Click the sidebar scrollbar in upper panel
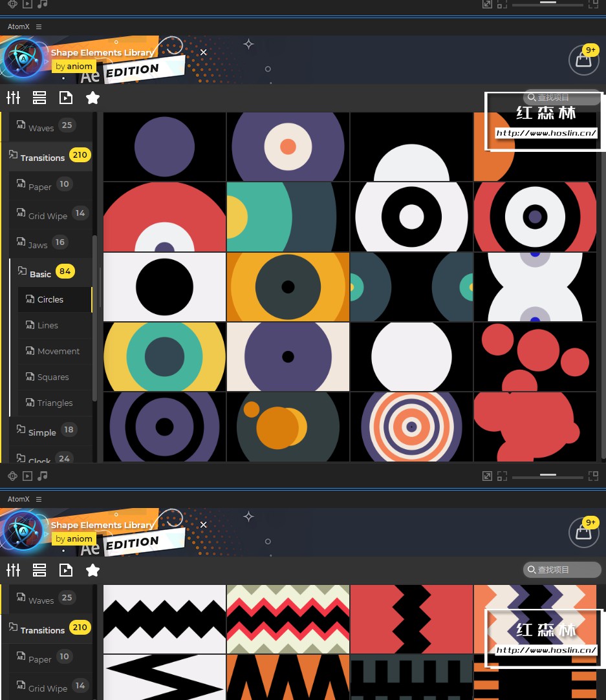Image resolution: width=606 pixels, height=700 pixels. (94, 318)
